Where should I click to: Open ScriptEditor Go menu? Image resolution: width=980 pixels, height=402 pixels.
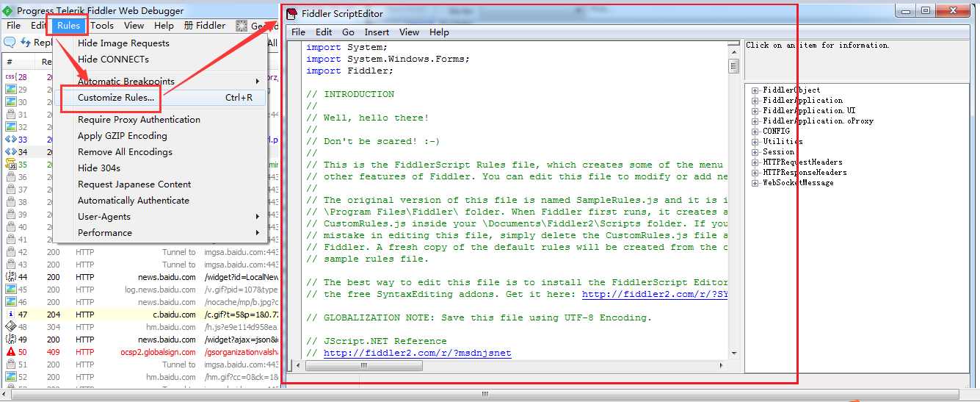point(348,32)
